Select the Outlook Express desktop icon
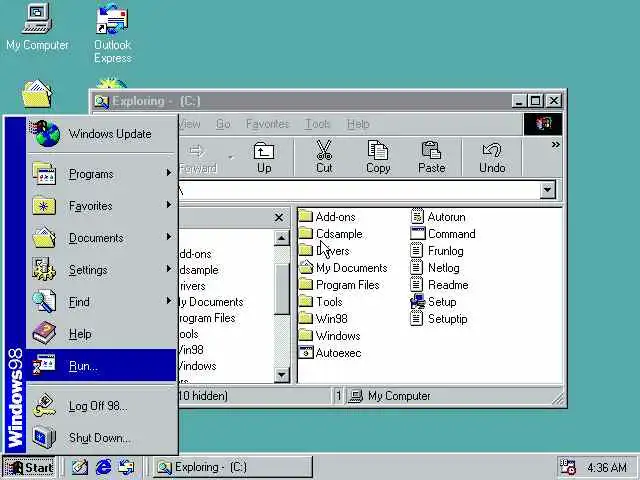The width and height of the screenshot is (640, 480). coord(112,33)
